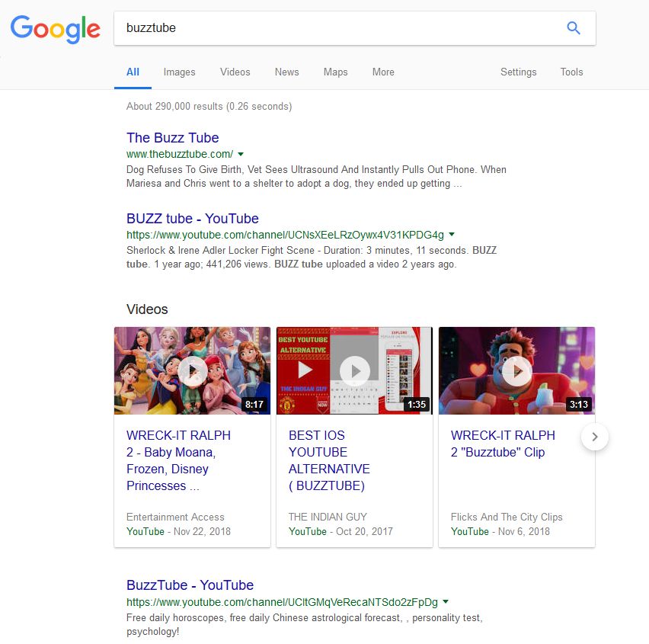Expand options arrow beside thebuzztube.com URL
The width and height of the screenshot is (649, 644).
click(241, 154)
